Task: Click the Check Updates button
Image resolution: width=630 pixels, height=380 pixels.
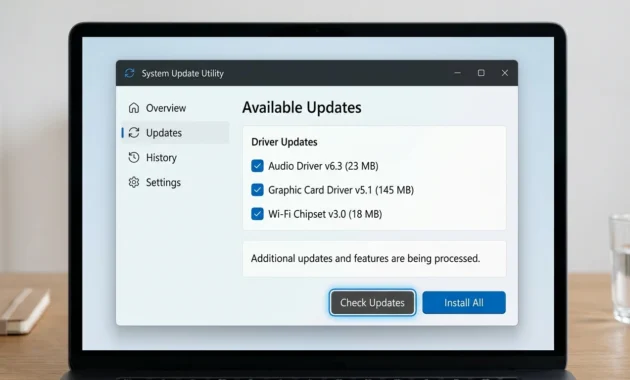Action: (x=372, y=302)
